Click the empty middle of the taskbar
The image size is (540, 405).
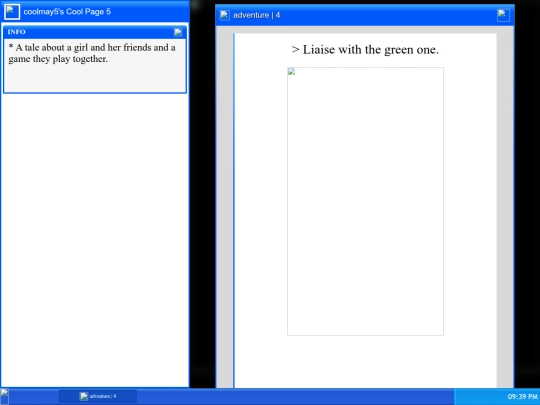pos(293,397)
